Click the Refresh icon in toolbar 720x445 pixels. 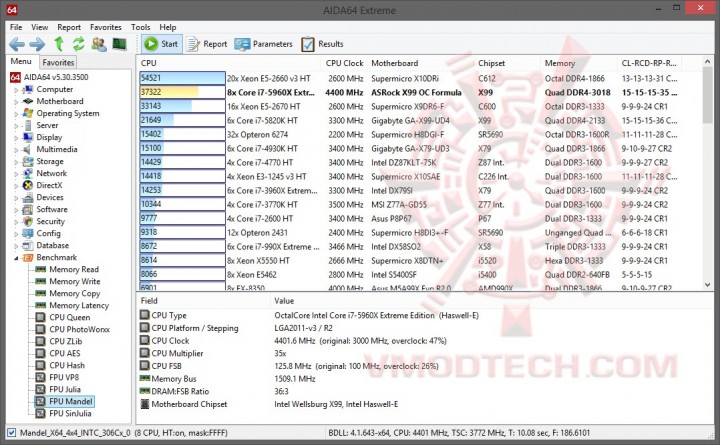[79, 44]
